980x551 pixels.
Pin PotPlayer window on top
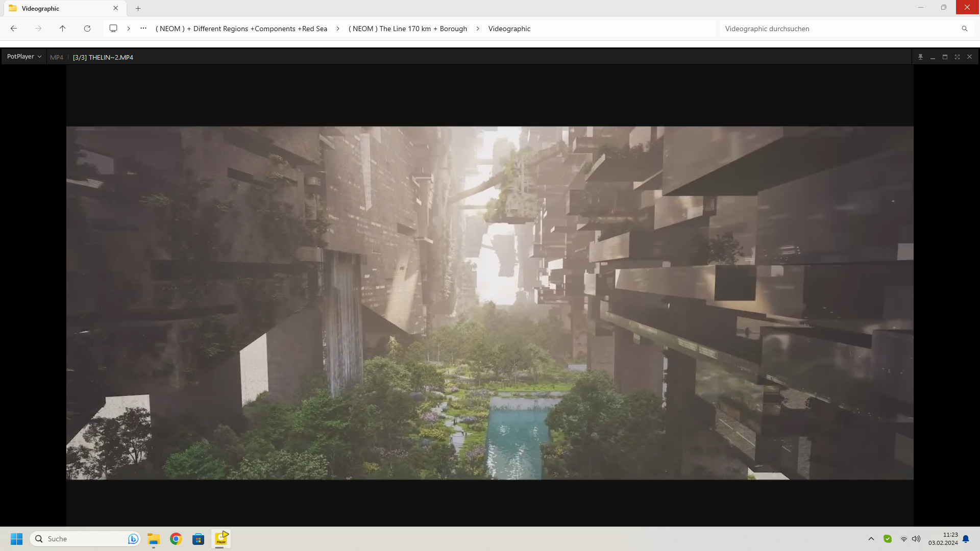coord(920,57)
